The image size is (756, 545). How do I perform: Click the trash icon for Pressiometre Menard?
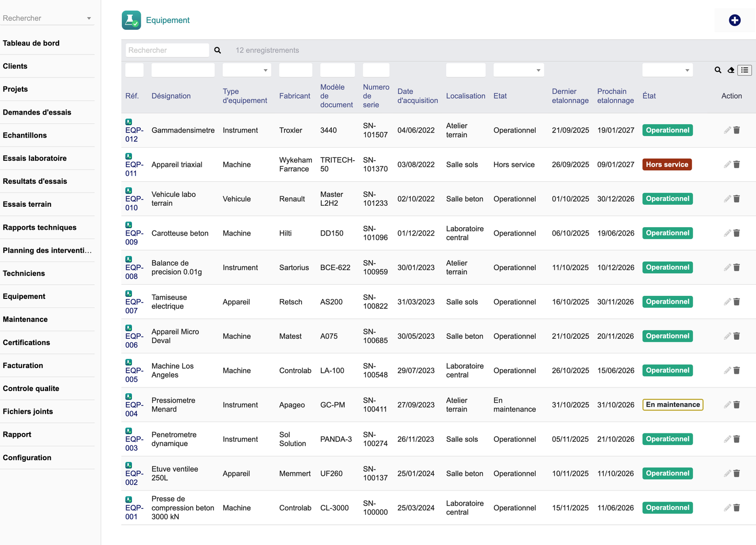pos(737,405)
